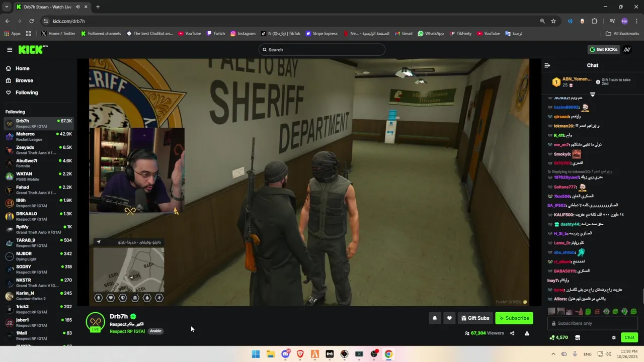Open File Explorer from taskbar
Screen dimensions: 644x362
point(270,354)
